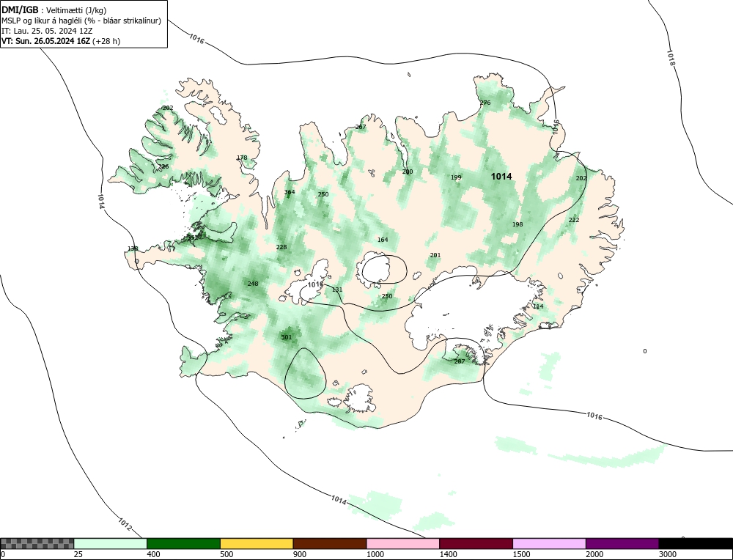Click the pink 1000–1400 legend swatch
This screenshot has width=733, height=560.
tap(403, 544)
